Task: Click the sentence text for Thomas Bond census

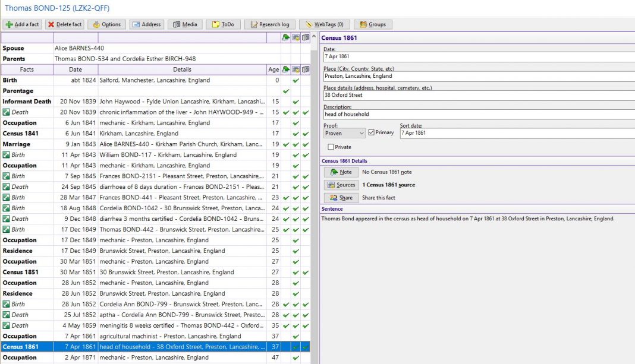Action: [x=468, y=219]
